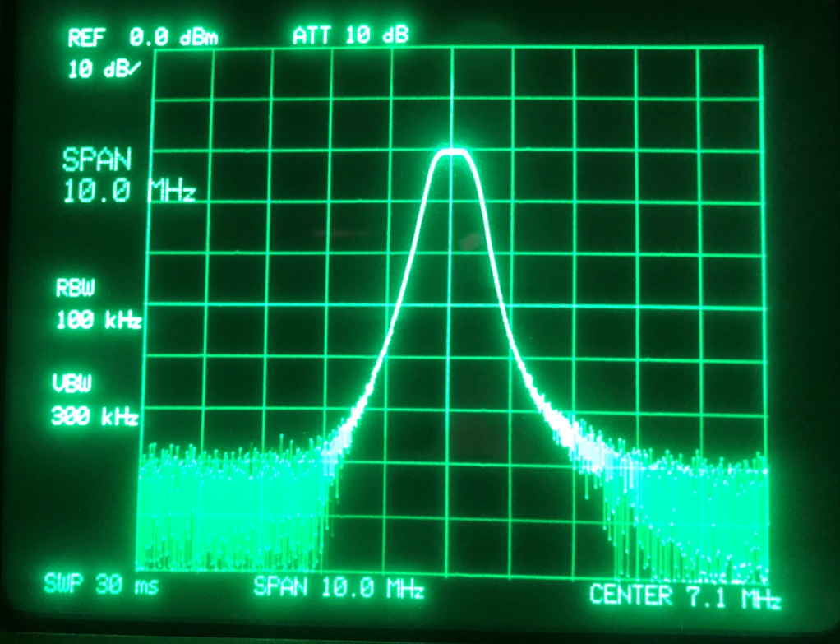This screenshot has height=644, width=840.
Task: Select the 100 kHz RBW value
Action: click(99, 320)
